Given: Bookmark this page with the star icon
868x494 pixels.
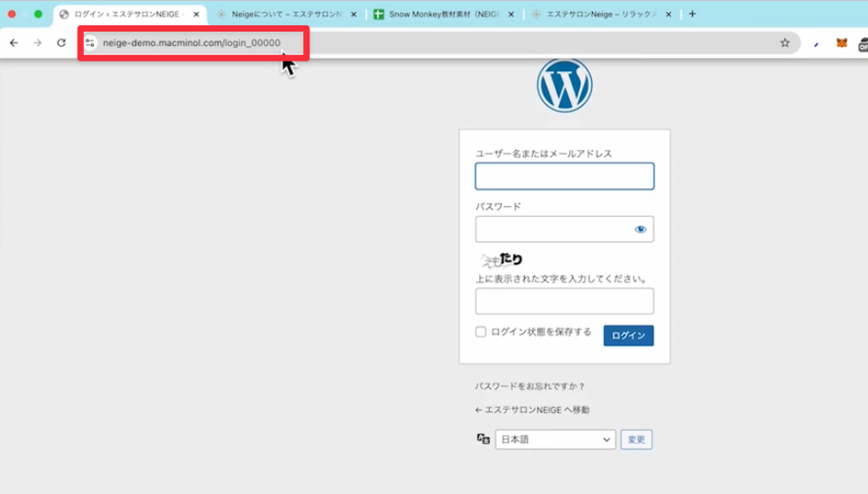Looking at the screenshot, I should (x=785, y=42).
